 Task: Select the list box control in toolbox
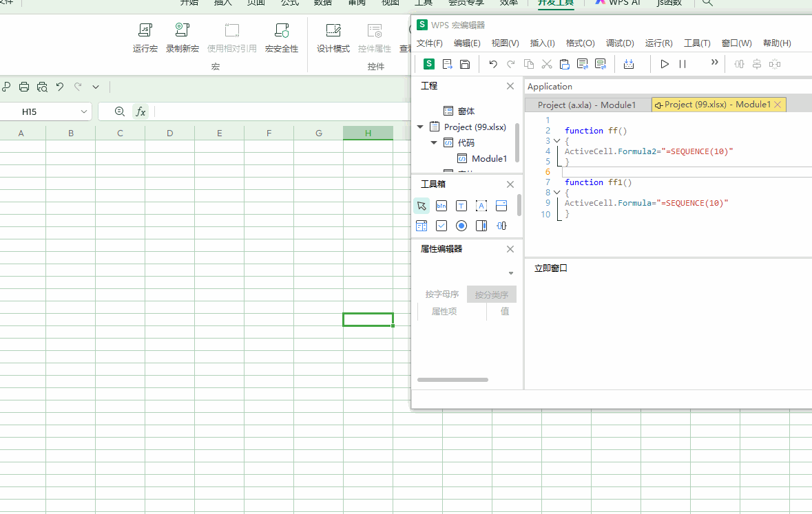pos(421,226)
